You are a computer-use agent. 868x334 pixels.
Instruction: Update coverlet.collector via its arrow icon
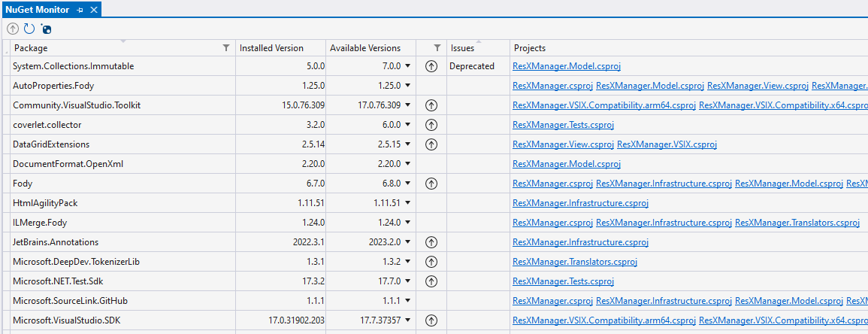click(431, 125)
